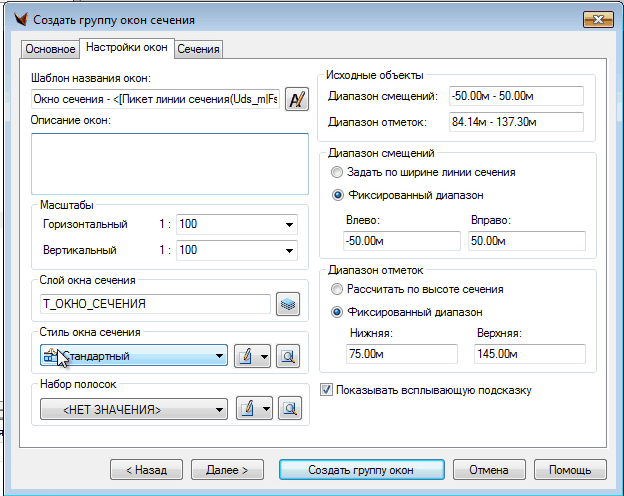Switch to the Основное tab
The image size is (624, 496).
[49, 49]
